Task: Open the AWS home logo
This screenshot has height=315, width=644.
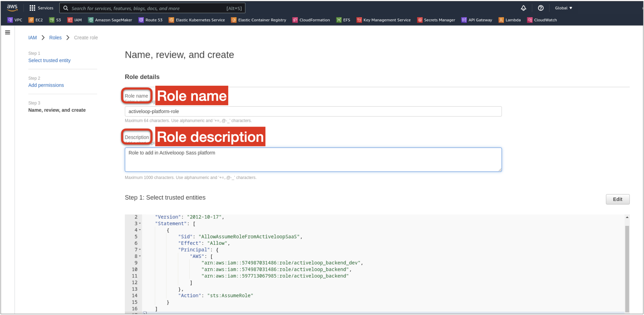Action: click(x=12, y=8)
